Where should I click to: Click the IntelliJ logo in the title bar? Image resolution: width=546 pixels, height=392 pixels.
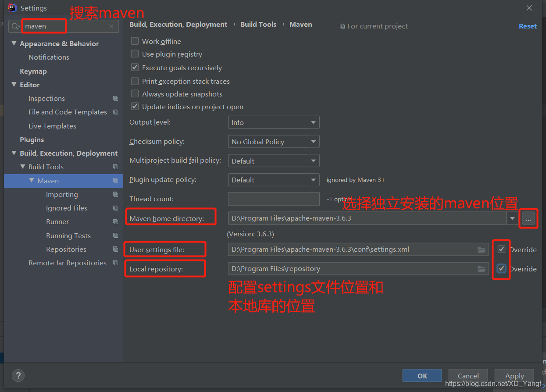pos(12,8)
